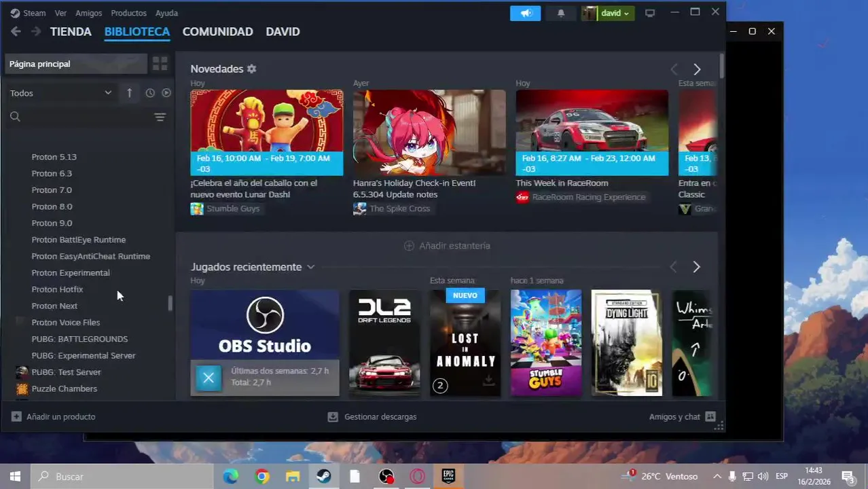
Task: Go forward with the Steam forward arrow
Action: 36,31
